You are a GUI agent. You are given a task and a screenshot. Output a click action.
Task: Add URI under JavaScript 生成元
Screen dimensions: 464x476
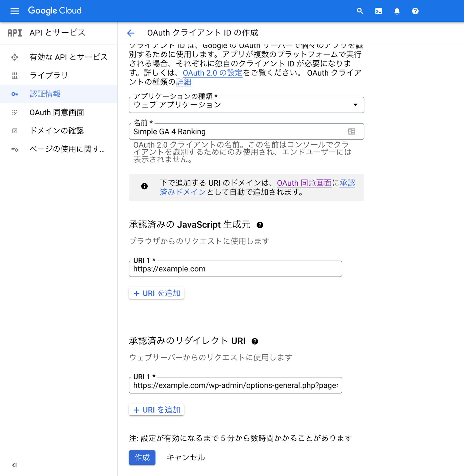pyautogui.click(x=156, y=293)
